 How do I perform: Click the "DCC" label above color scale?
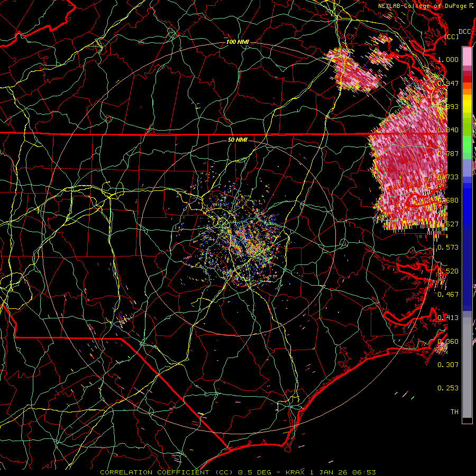point(464,32)
